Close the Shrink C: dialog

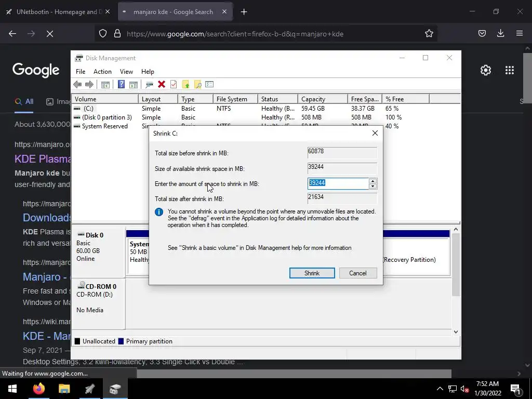[x=375, y=133]
